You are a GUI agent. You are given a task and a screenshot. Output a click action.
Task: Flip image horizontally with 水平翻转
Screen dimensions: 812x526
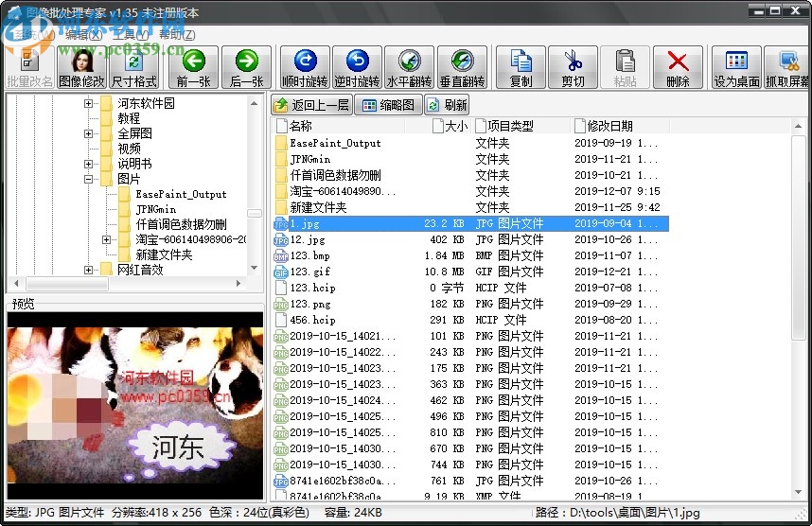409,68
